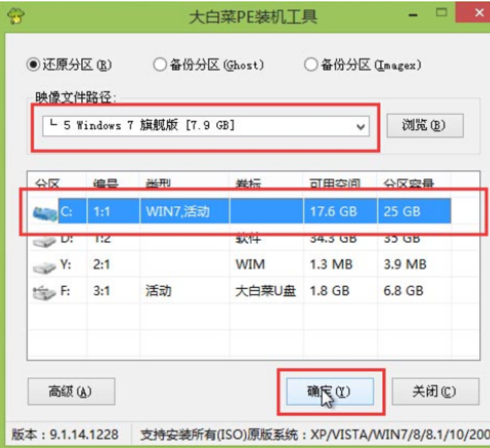Click the 大白菜U盘 volume label
Image resolution: width=490 pixels, height=448 pixels.
(x=265, y=291)
